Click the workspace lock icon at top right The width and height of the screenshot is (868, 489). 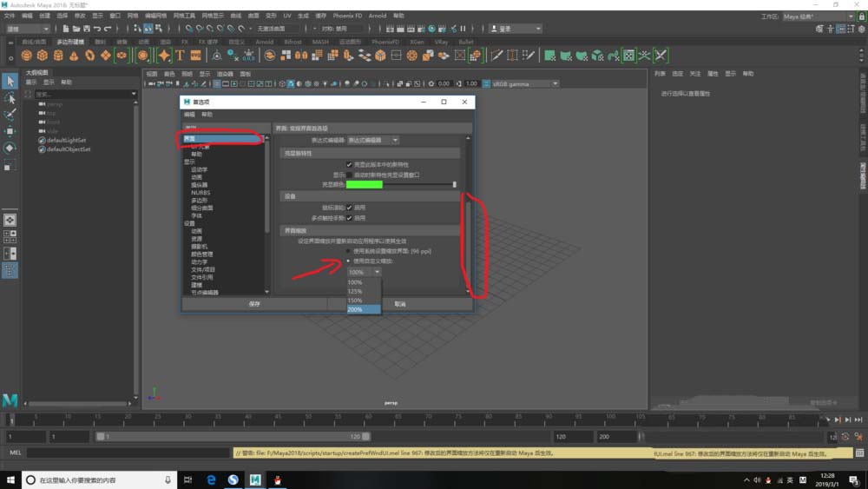pos(861,17)
